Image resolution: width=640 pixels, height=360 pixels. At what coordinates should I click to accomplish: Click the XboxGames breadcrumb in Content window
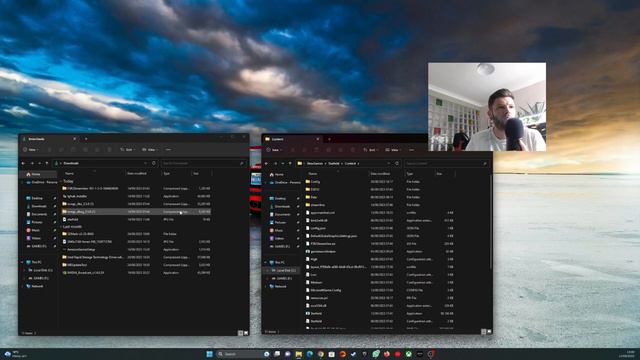[x=315, y=163]
